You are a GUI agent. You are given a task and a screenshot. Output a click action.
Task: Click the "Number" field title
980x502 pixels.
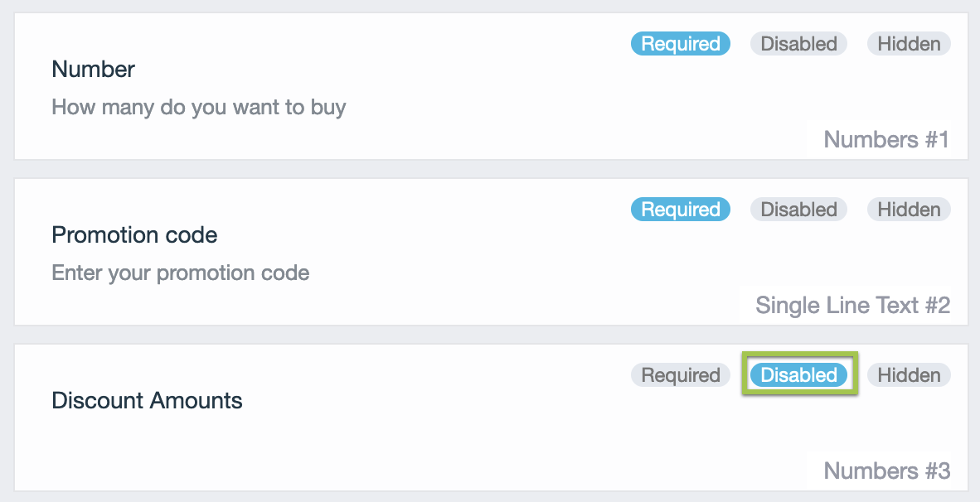[x=93, y=70]
